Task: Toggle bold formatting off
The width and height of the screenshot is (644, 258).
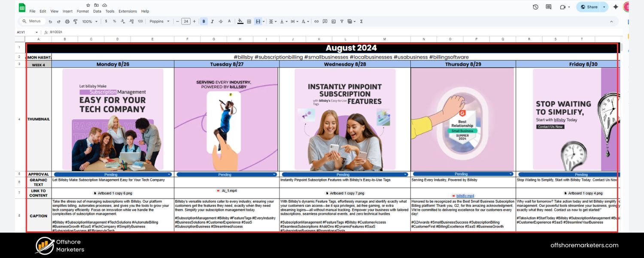Action: [x=204, y=21]
